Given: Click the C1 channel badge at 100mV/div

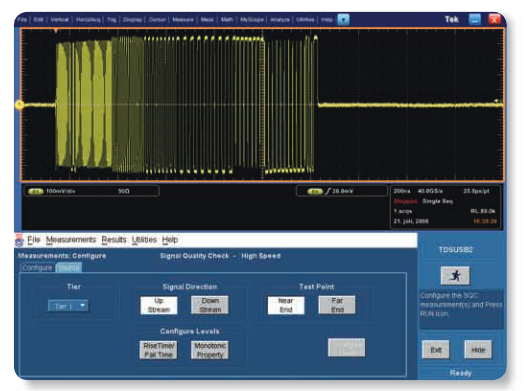Looking at the screenshot, I should [35, 191].
